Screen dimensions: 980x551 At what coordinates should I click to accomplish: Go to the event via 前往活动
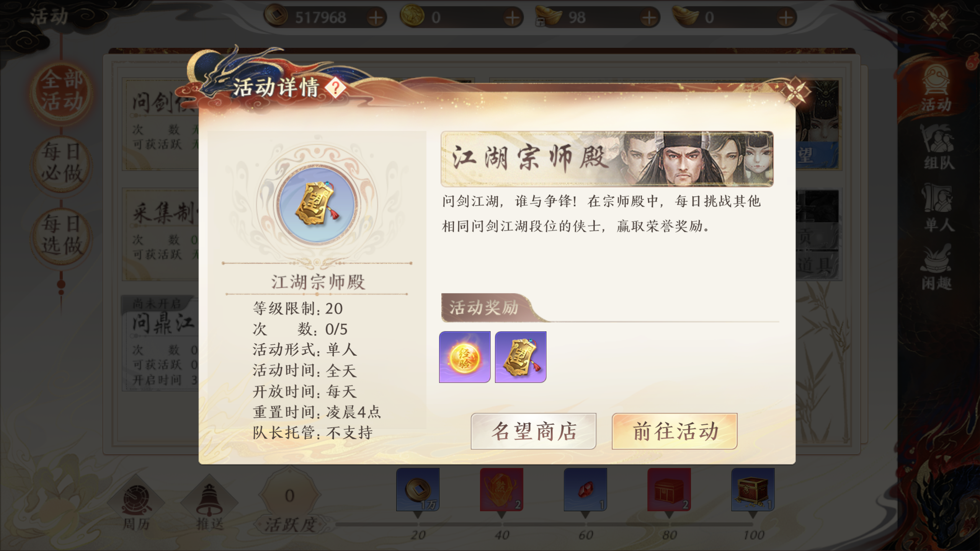click(x=675, y=431)
